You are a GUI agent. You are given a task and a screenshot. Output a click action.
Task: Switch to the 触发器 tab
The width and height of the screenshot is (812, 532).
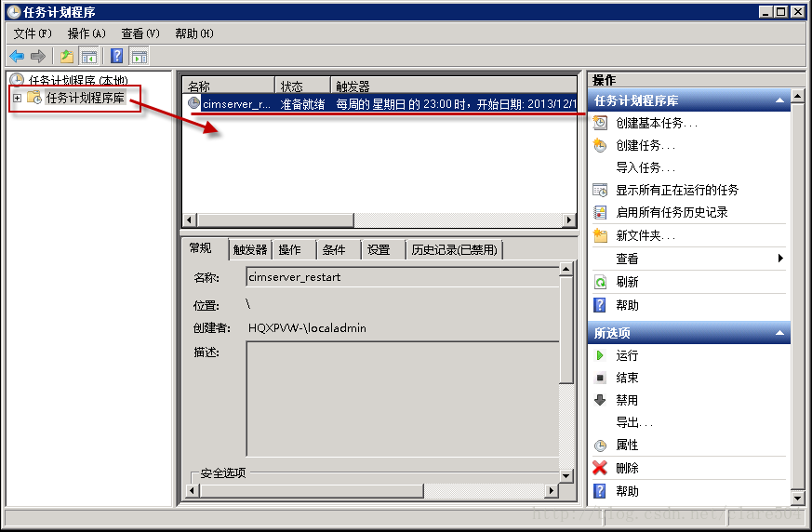(250, 250)
